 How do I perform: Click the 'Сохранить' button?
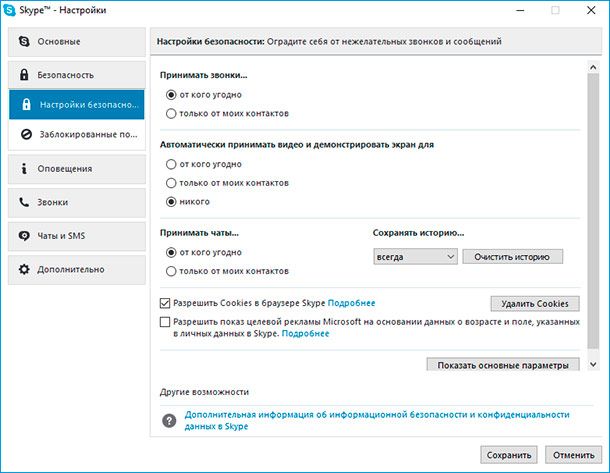pos(509,455)
